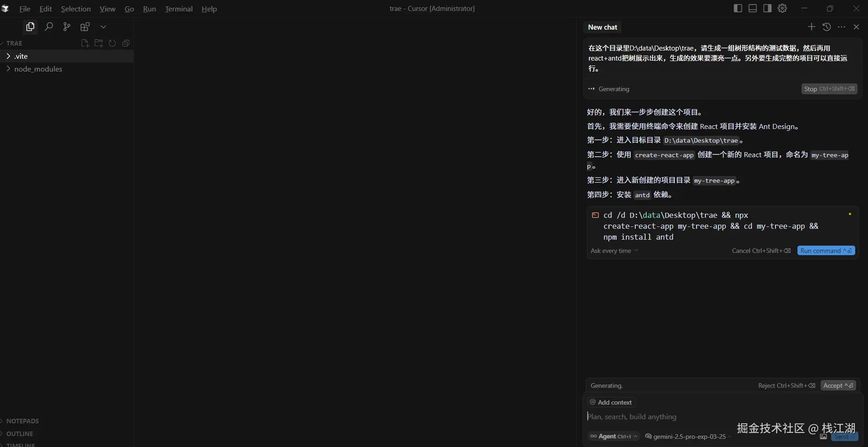Open the Help menu
Image resolution: width=868 pixels, height=447 pixels.
click(x=209, y=9)
